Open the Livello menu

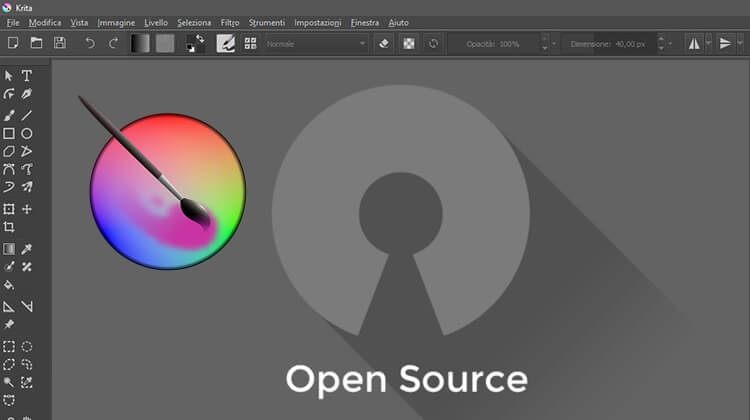156,22
